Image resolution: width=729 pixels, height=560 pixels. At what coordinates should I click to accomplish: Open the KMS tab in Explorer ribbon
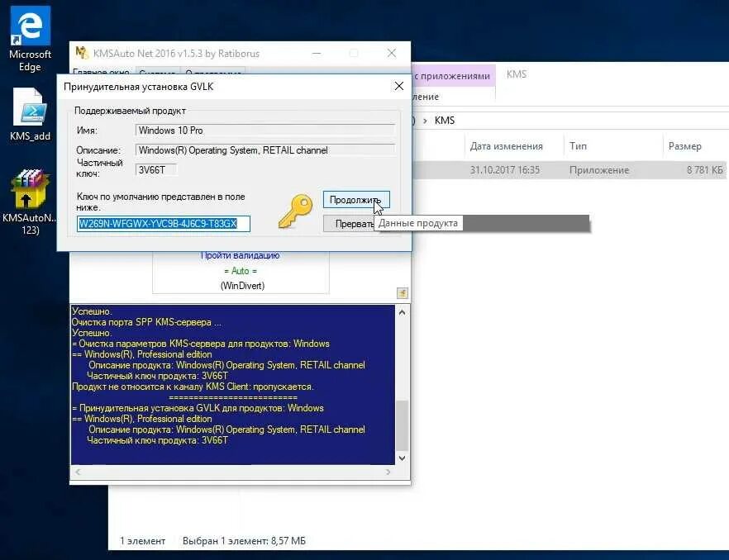point(516,74)
